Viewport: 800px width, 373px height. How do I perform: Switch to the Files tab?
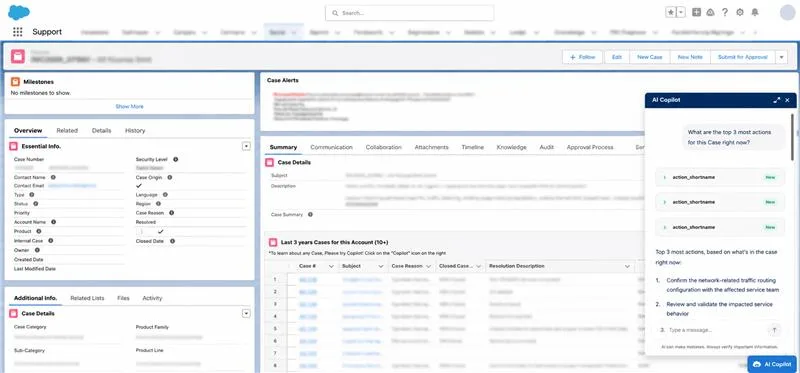tap(123, 298)
